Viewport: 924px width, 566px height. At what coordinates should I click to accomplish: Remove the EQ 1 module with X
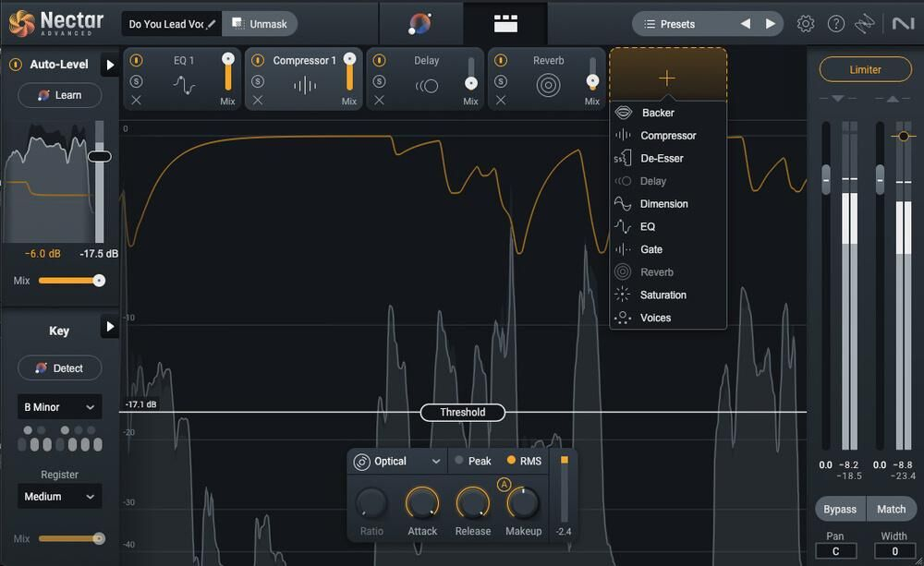136,100
